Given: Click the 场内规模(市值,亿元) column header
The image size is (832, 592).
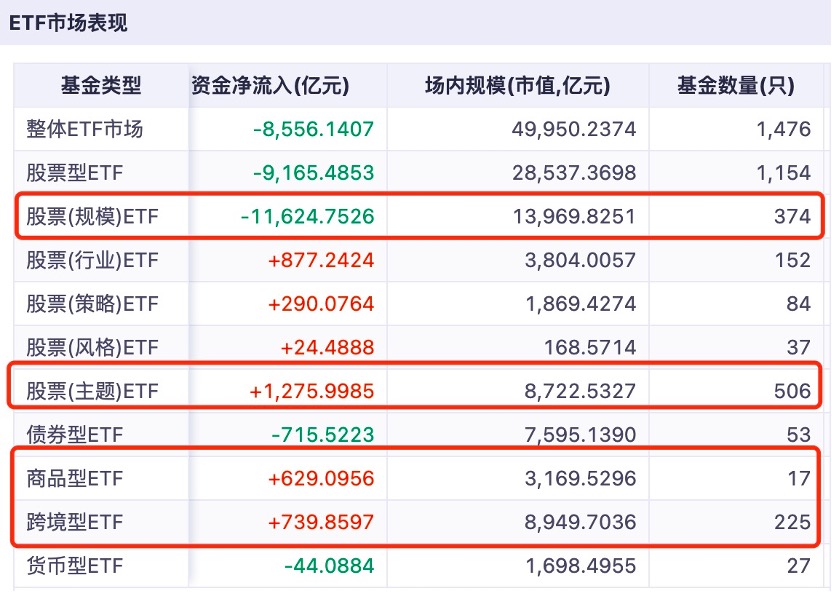Looking at the screenshot, I should [517, 86].
